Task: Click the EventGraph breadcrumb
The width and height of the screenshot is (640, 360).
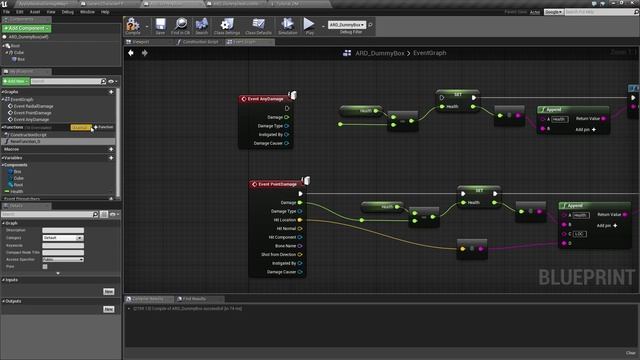Action: point(429,53)
